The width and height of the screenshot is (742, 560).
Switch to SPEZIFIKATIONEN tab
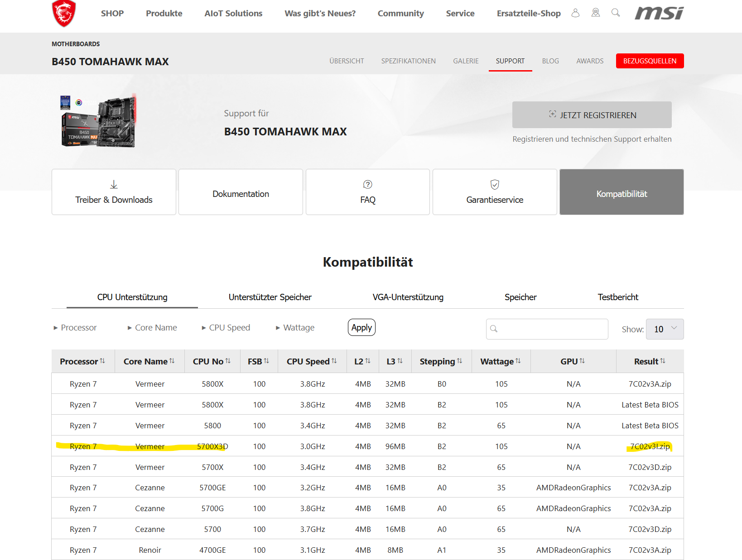pos(409,61)
